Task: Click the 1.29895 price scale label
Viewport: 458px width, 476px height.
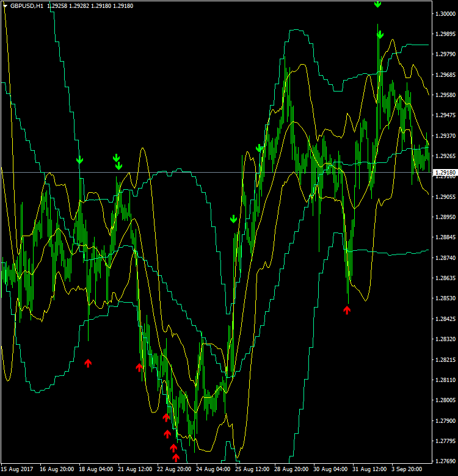Action: pos(445,34)
